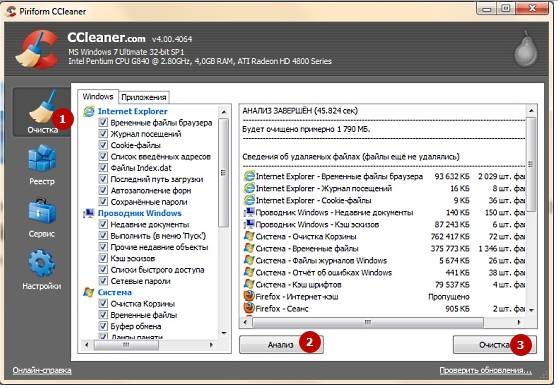
Task: Toggle Буфер обмена checkbox
Action: click(x=103, y=326)
